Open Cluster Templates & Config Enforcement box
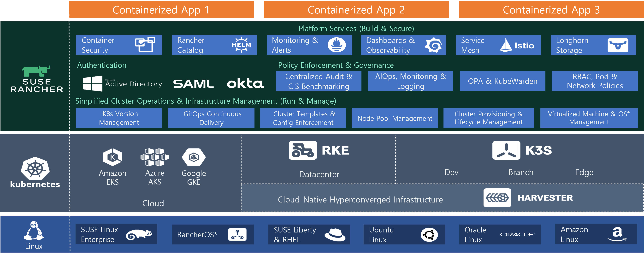 click(x=303, y=118)
